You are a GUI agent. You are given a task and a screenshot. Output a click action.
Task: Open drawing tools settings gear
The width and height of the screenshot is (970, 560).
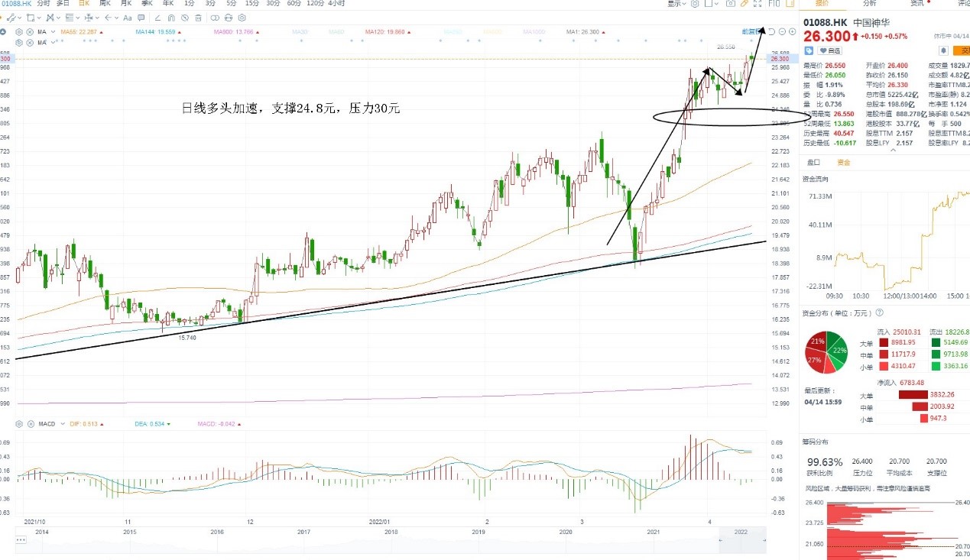[242, 18]
